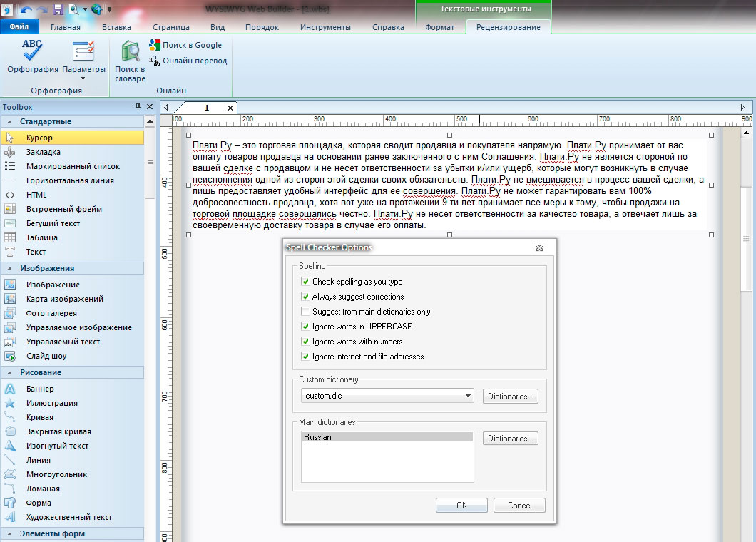Screen dimensions: 756x542
Task: Toggle Ignore words in UPPERCASE
Action: click(305, 326)
